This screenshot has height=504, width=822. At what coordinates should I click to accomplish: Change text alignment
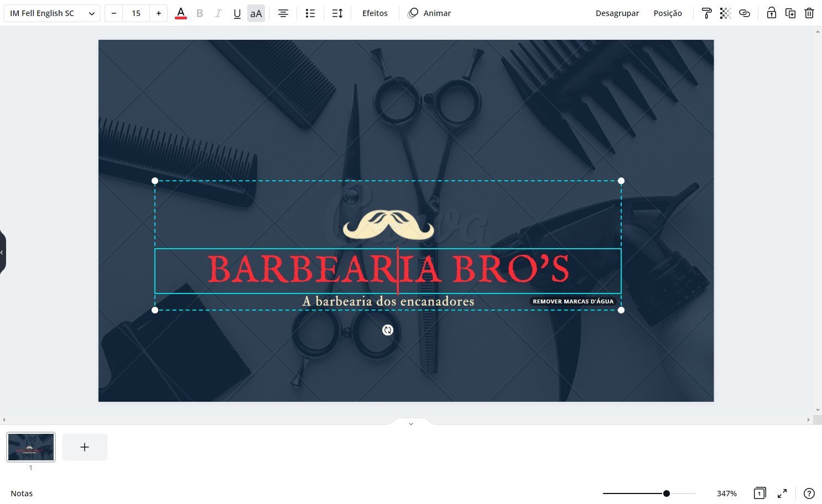[x=283, y=13]
